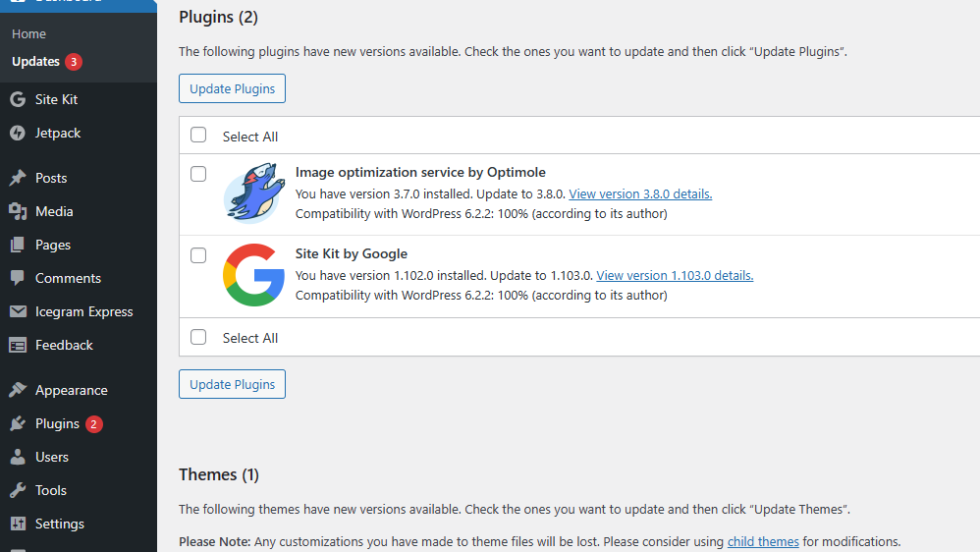980x552 pixels.
Task: Open the Settings menu
Action: 59,524
